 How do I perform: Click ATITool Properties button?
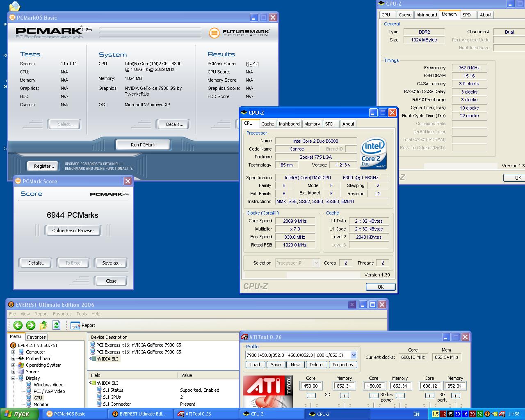(343, 365)
